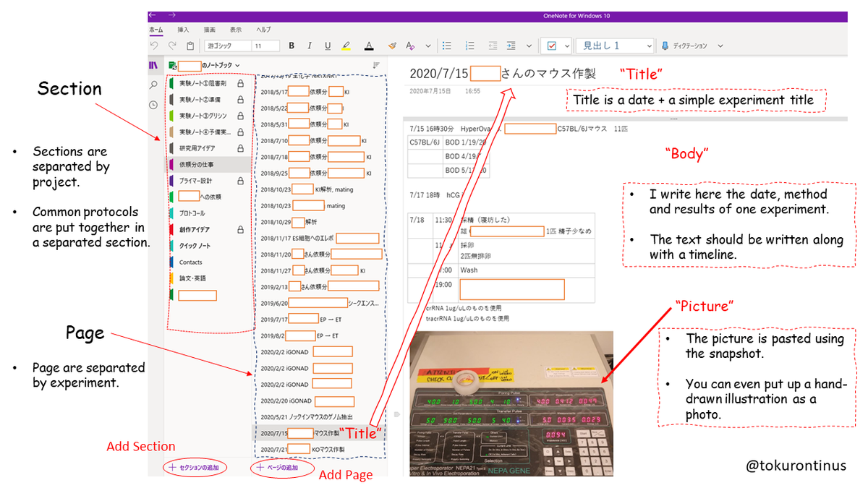Image resolution: width=868 pixels, height=488 pixels.
Task: Open page 2020/2/20 iGONAD
Action: point(318,401)
